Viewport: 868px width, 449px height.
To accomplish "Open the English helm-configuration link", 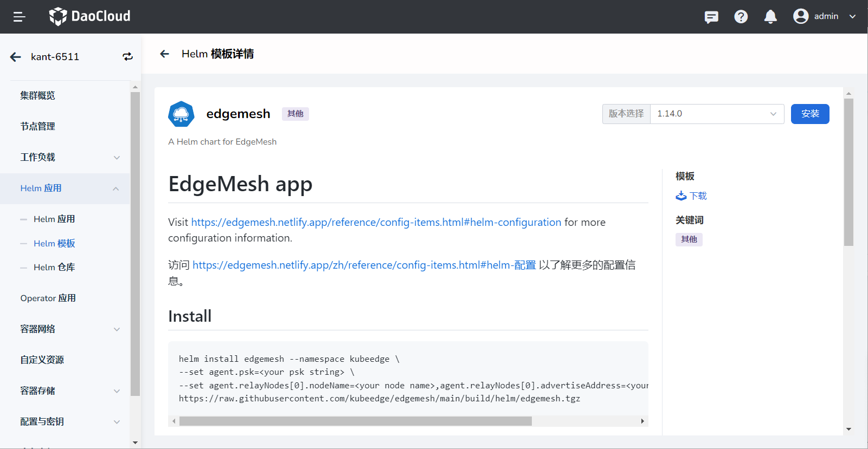I will [376, 222].
